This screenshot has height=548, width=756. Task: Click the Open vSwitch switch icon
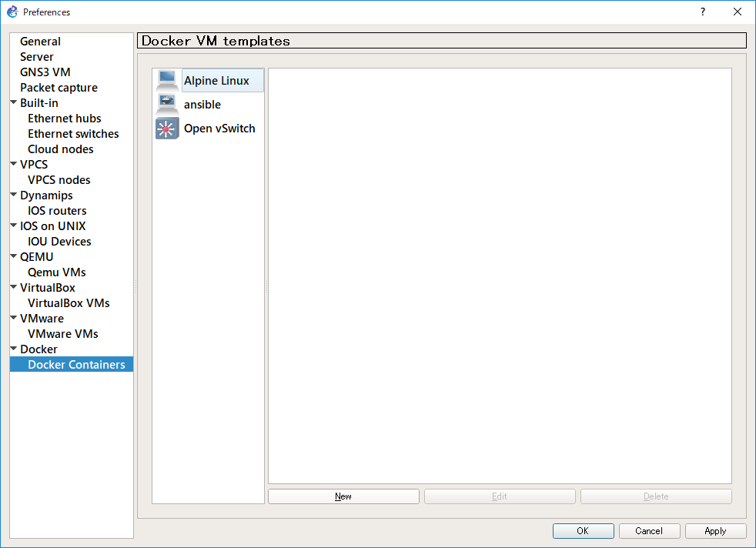(167, 129)
